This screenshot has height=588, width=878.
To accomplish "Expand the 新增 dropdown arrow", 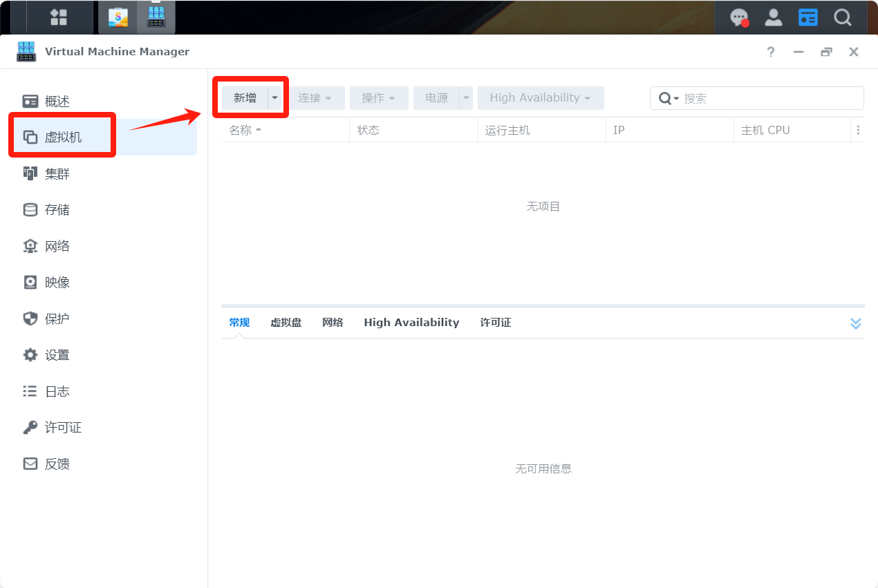I will point(275,98).
